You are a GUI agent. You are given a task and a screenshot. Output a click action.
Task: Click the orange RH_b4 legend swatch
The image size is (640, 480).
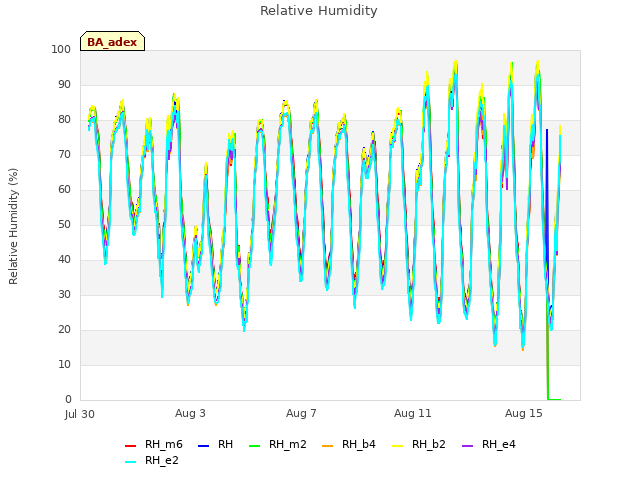click(327, 446)
